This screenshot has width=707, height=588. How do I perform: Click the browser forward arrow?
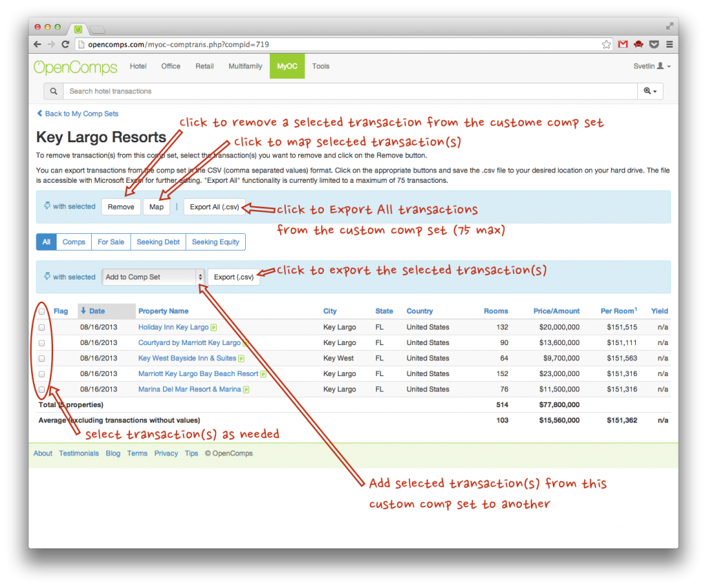(51, 44)
